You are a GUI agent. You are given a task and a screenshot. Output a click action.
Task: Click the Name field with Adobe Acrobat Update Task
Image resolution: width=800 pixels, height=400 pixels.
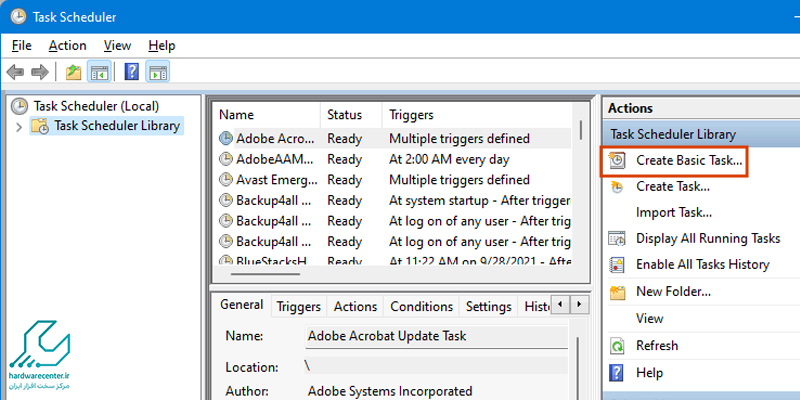(436, 336)
